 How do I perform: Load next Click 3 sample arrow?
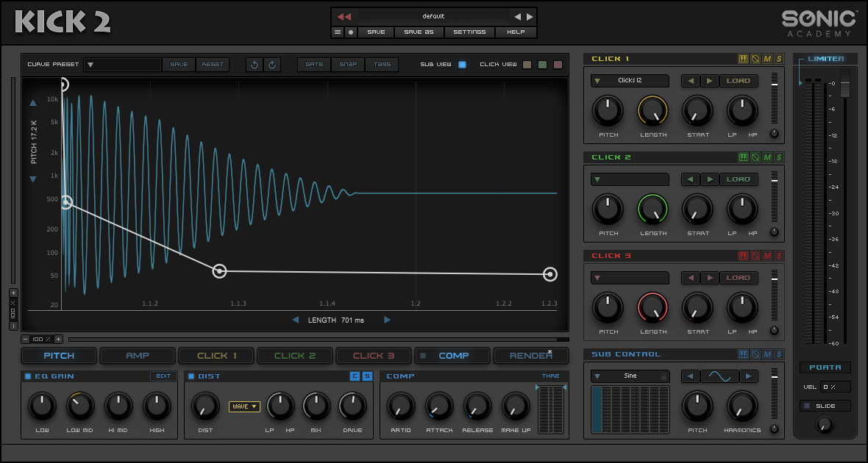coord(710,278)
